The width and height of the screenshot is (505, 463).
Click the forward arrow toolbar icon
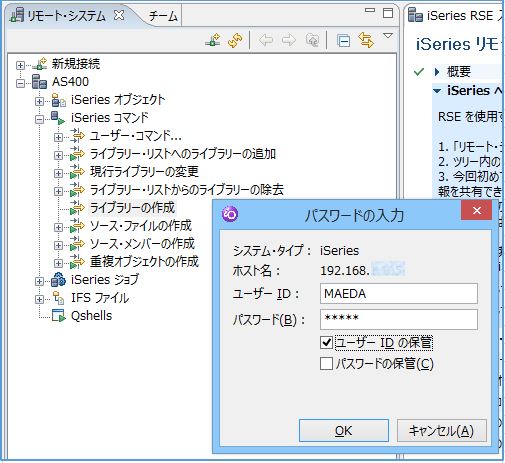pos(289,40)
